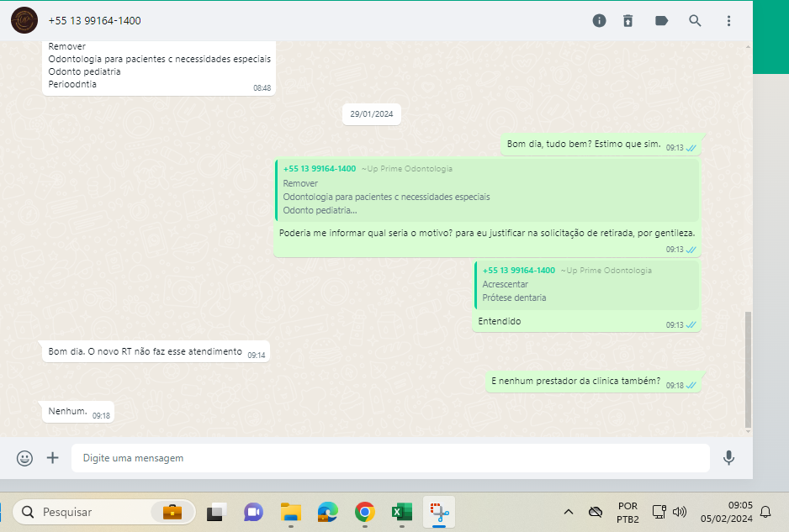Open the emoji picker
Screen dimensions: 789x532
click(x=25, y=458)
